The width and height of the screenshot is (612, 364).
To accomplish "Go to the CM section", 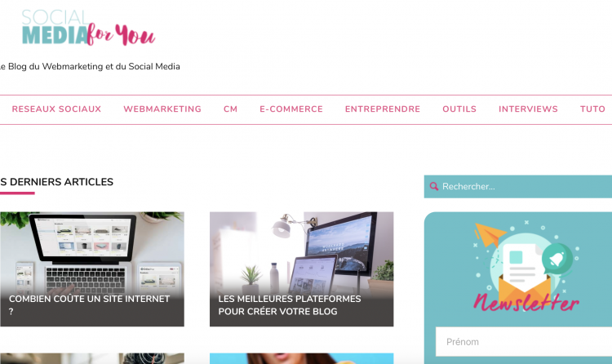I will (230, 109).
